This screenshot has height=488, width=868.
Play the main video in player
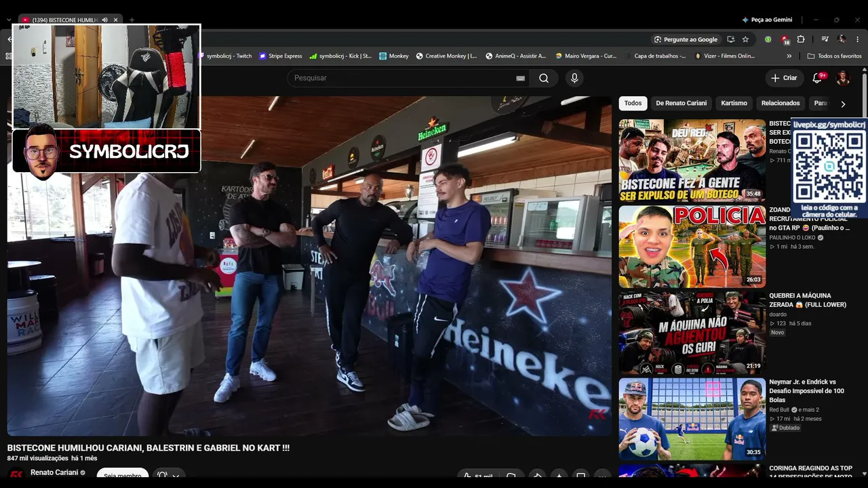click(309, 266)
